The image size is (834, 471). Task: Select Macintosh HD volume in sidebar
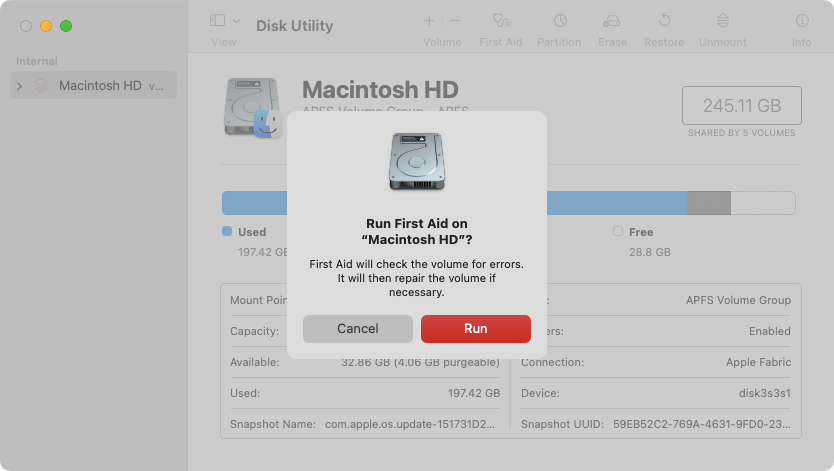click(x=94, y=86)
